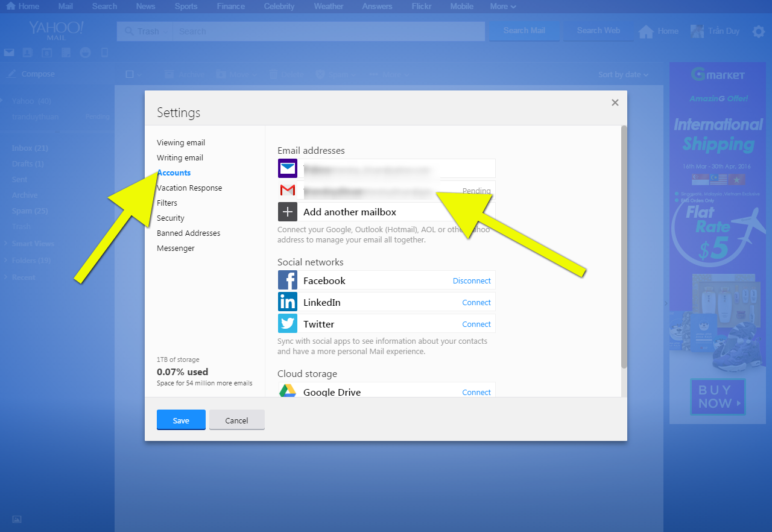
Task: Select the Viewing email settings section
Action: [x=181, y=143]
